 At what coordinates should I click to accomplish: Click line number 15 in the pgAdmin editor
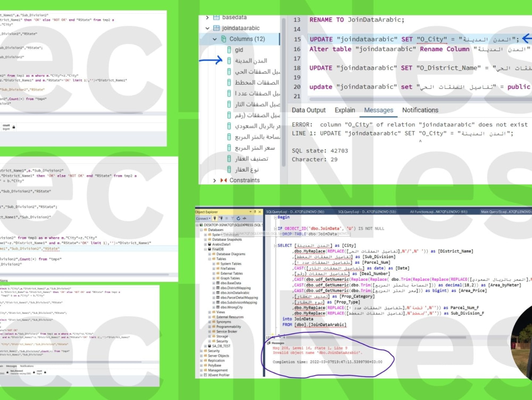pyautogui.click(x=297, y=39)
